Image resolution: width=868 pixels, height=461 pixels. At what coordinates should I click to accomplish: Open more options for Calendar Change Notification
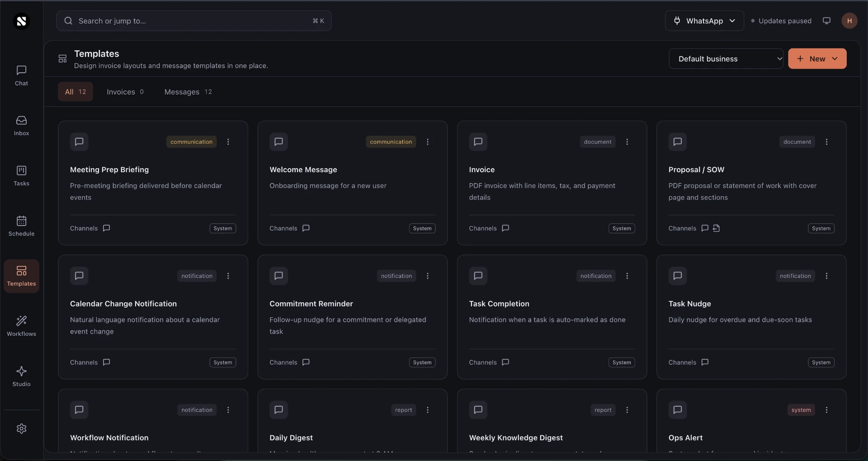(x=228, y=276)
